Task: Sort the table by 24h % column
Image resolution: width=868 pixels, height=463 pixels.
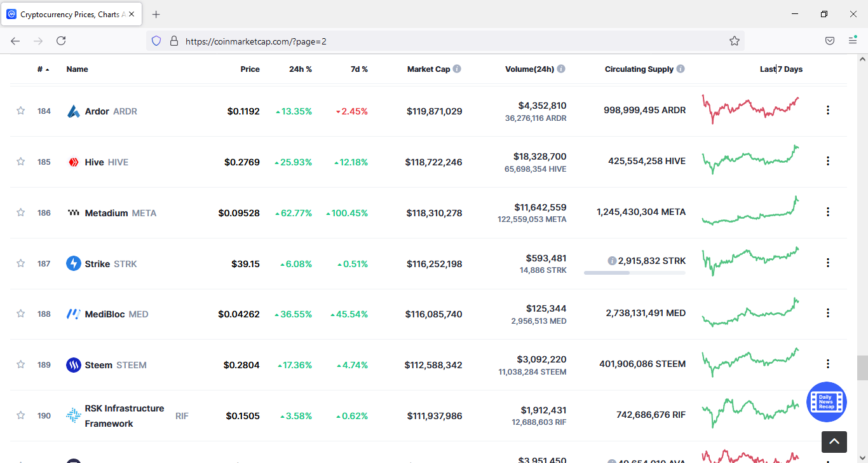Action: (300, 69)
